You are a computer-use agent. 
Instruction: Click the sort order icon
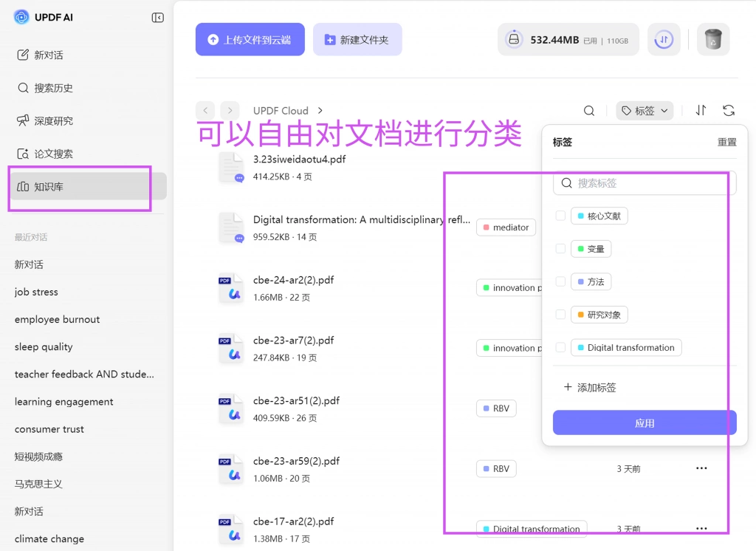click(x=701, y=111)
